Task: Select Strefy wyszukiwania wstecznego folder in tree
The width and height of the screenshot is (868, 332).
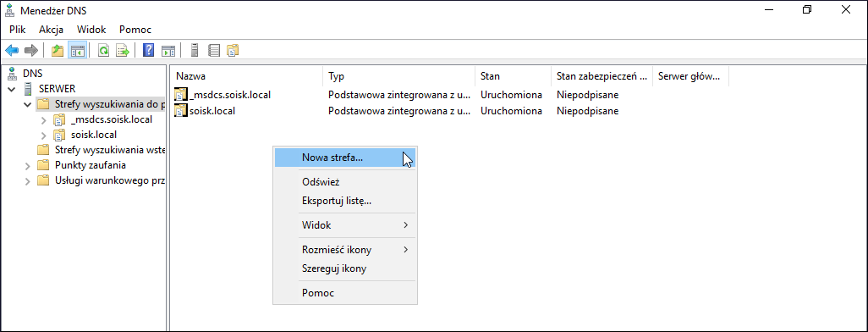Action: (110, 150)
